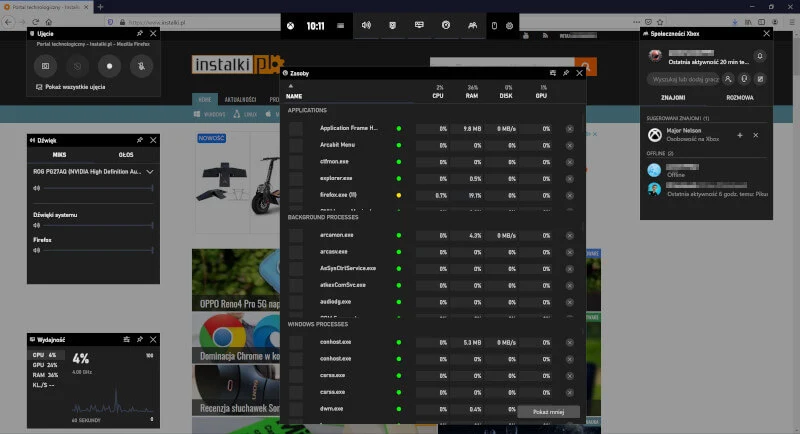This screenshot has width=800, height=434.
Task: End the explorer.exe process
Action: coord(569,179)
